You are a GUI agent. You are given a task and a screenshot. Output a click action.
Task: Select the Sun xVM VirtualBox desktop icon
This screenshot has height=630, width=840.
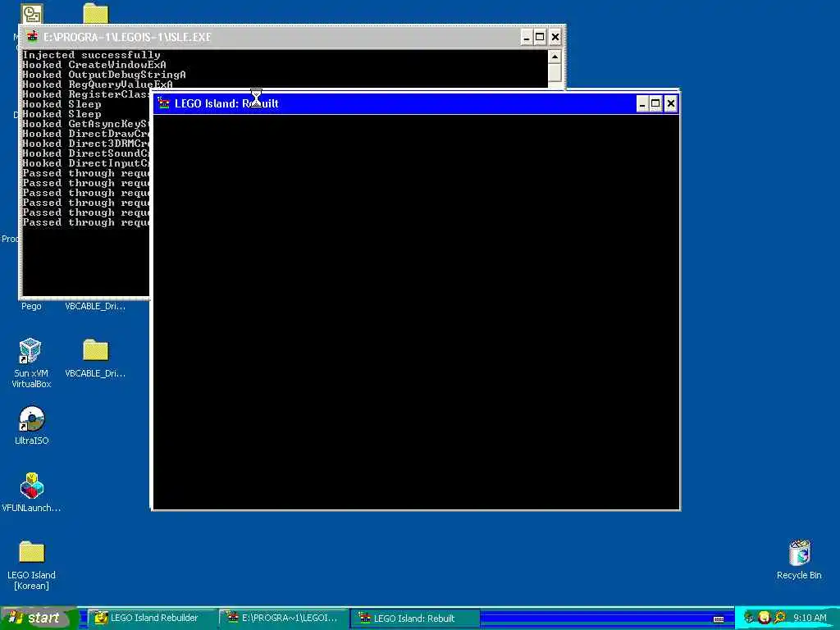click(x=31, y=363)
